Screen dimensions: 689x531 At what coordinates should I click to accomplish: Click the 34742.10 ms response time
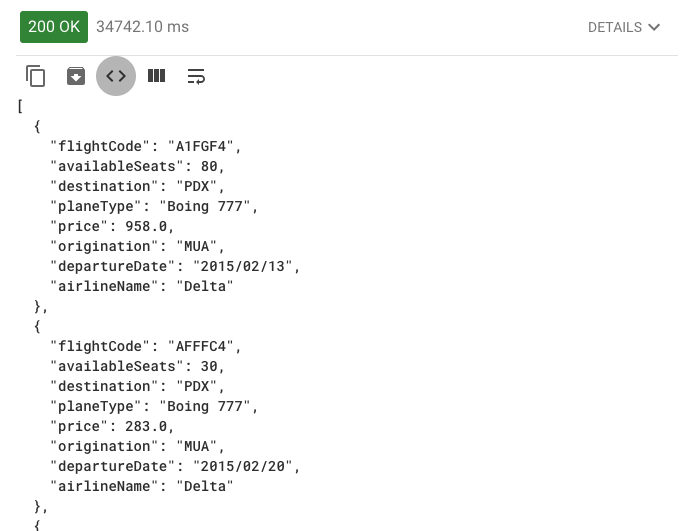click(142, 27)
